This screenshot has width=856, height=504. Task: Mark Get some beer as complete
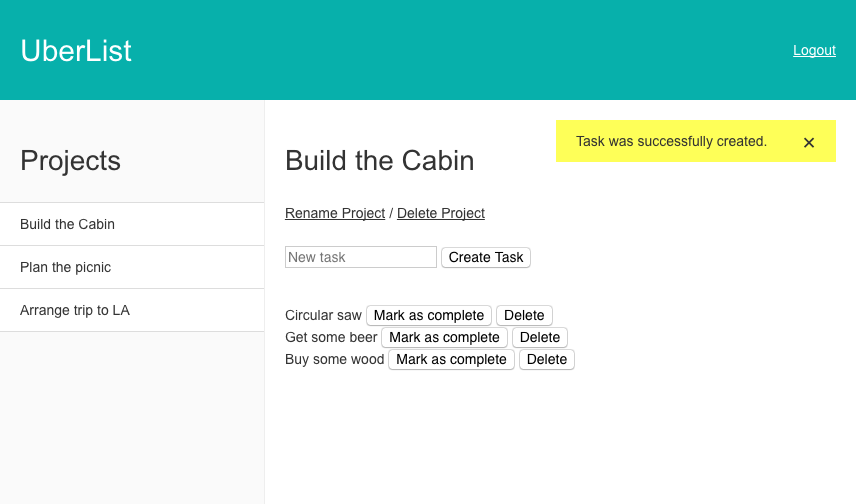[x=444, y=337]
